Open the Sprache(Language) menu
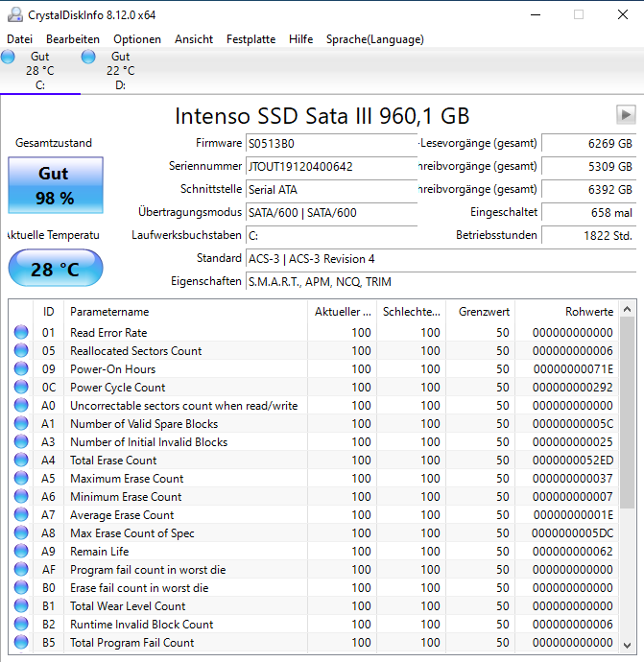 click(x=375, y=39)
